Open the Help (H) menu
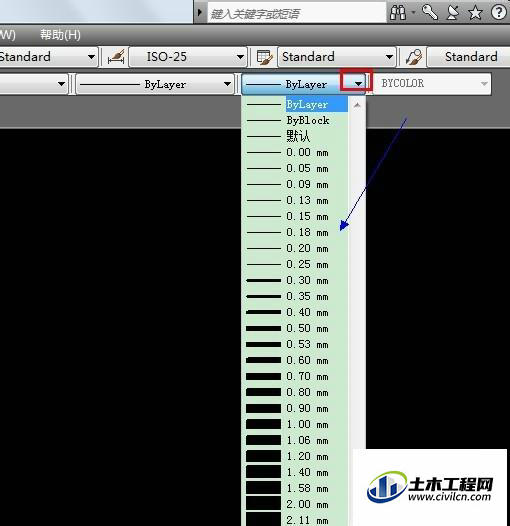The width and height of the screenshot is (510, 526). 60,35
